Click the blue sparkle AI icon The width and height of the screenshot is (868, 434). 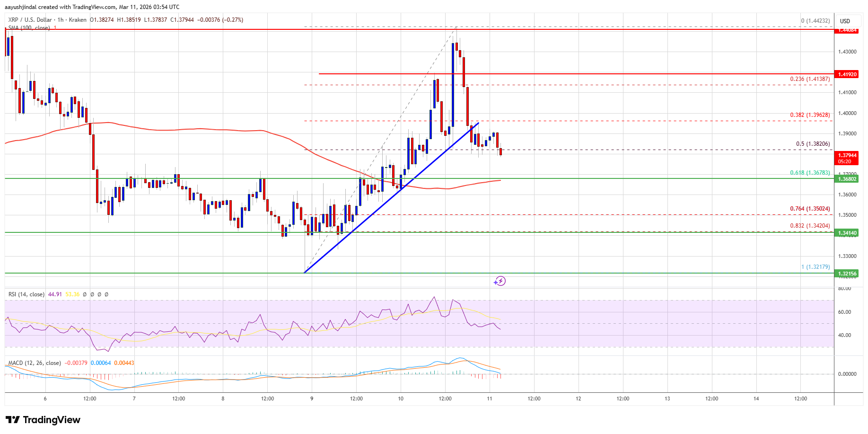pos(495,283)
